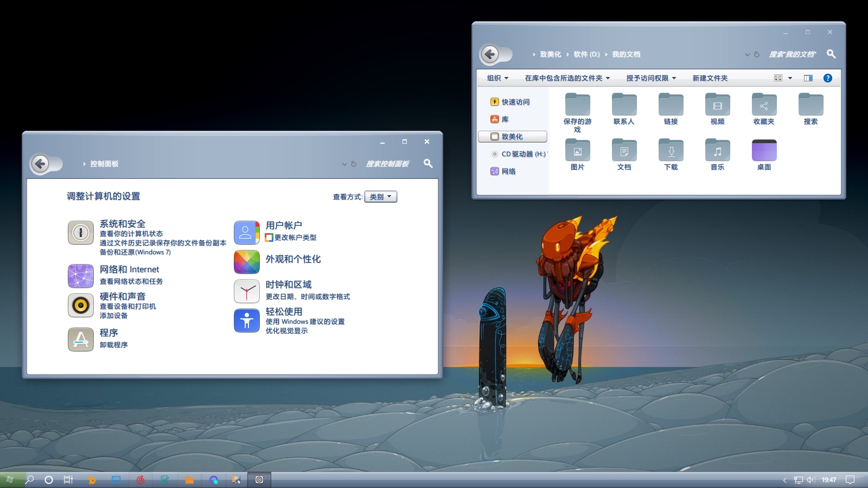Open the 类别 view-by dropdown

[x=381, y=197]
